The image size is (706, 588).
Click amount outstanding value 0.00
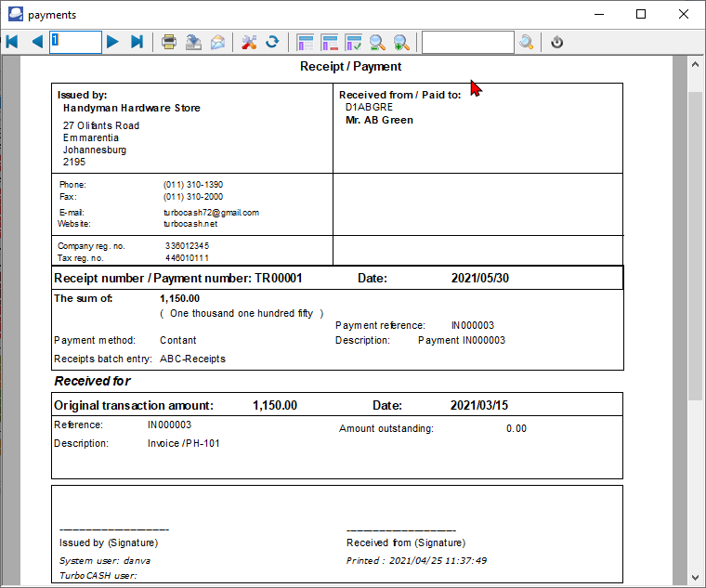(516, 428)
